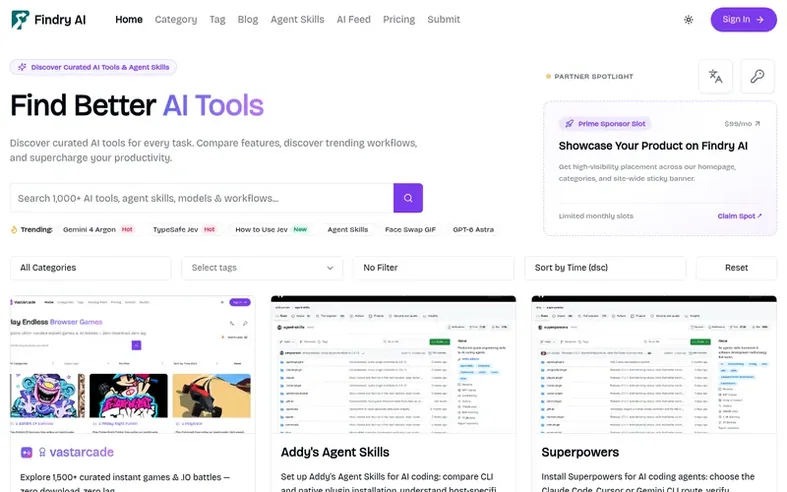
Task: Open the vastarcade title link
Action: pyautogui.click(x=82, y=452)
